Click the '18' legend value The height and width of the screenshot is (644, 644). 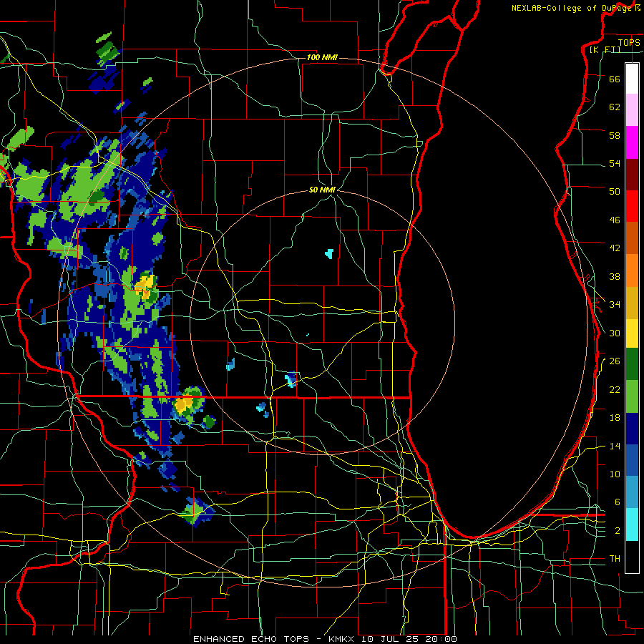[615, 418]
